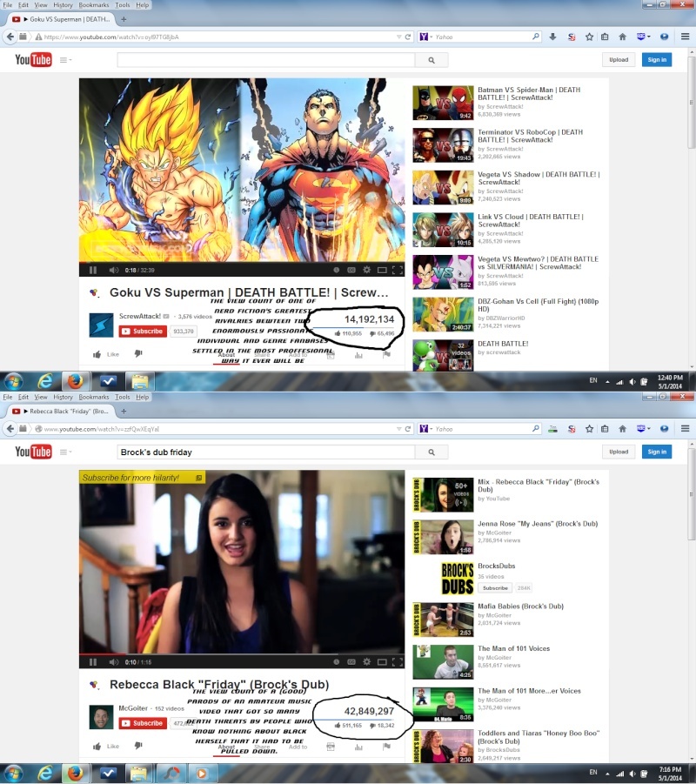
Task: Open the Vegeta VS Mewtwo video thumbnail
Action: [443, 272]
